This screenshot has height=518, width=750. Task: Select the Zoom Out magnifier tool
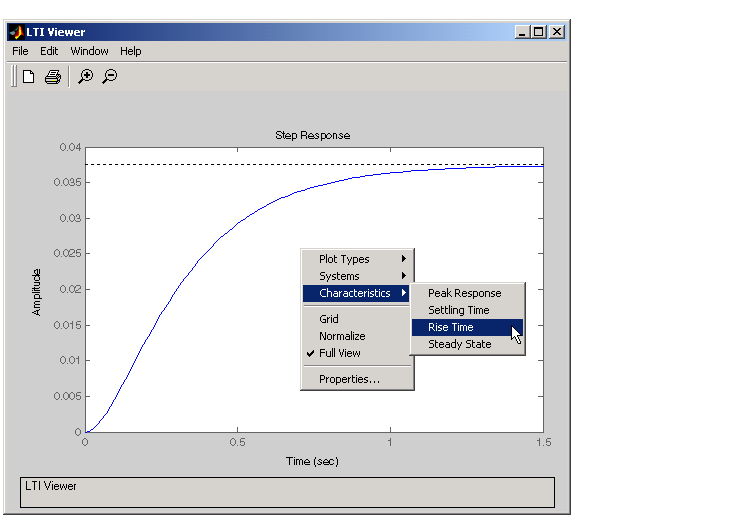click(x=110, y=77)
